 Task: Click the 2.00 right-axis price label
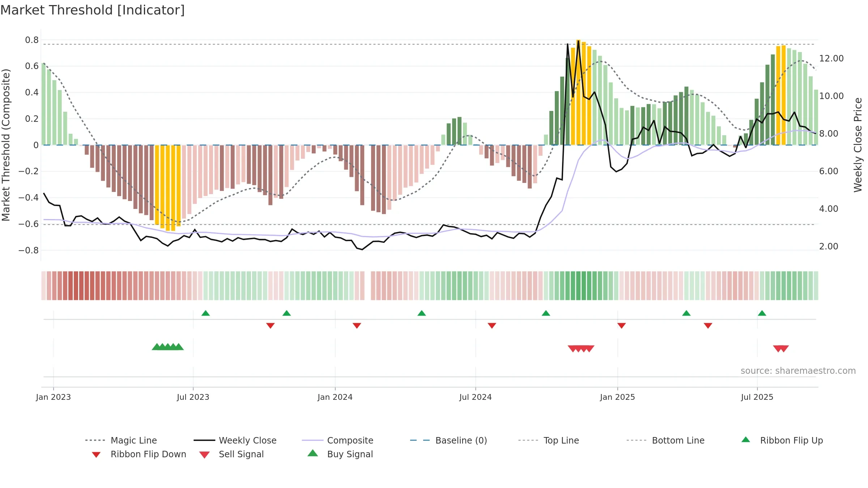(829, 246)
